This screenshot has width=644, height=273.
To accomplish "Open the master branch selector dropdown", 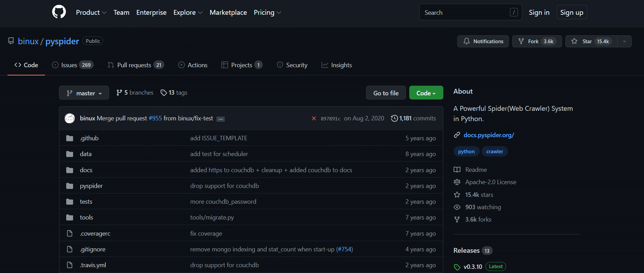I will click(x=84, y=93).
